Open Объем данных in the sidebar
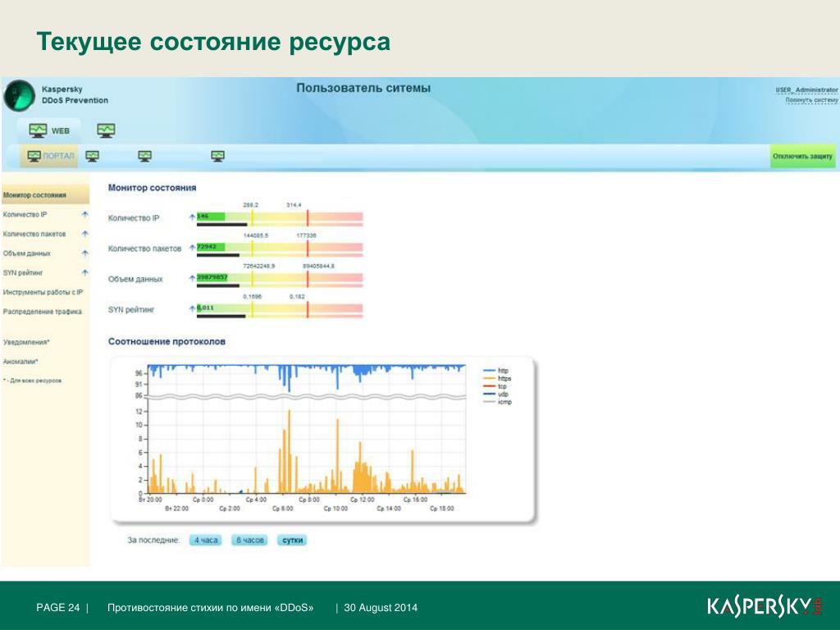Screen dimensions: 840x630 (x=27, y=253)
